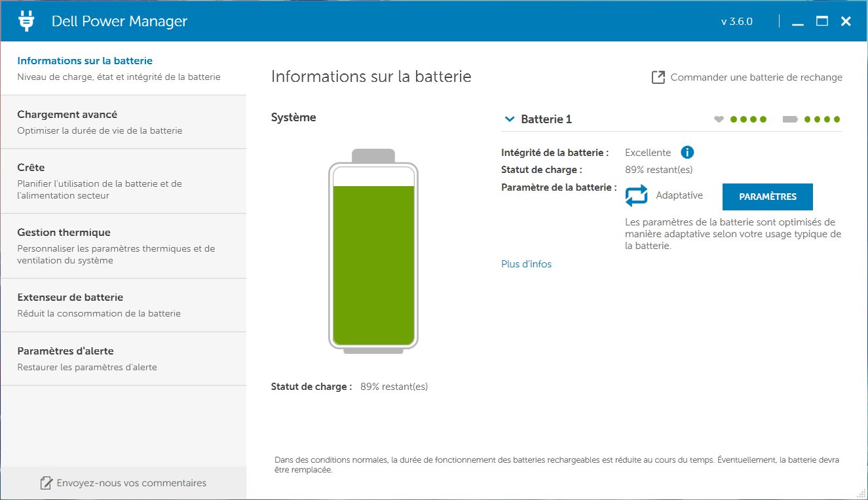This screenshot has width=868, height=500.
Task: Collapse the Batterie 1 chevron
Action: coord(509,119)
